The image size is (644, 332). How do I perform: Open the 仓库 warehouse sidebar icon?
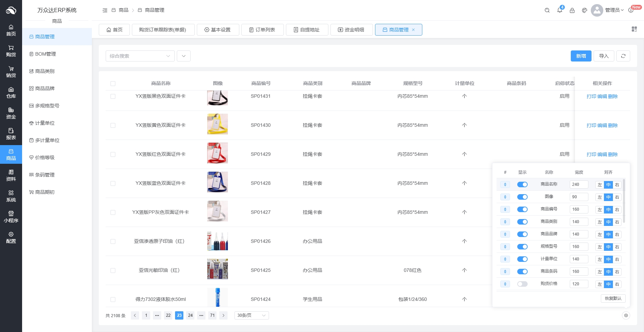[x=11, y=93]
